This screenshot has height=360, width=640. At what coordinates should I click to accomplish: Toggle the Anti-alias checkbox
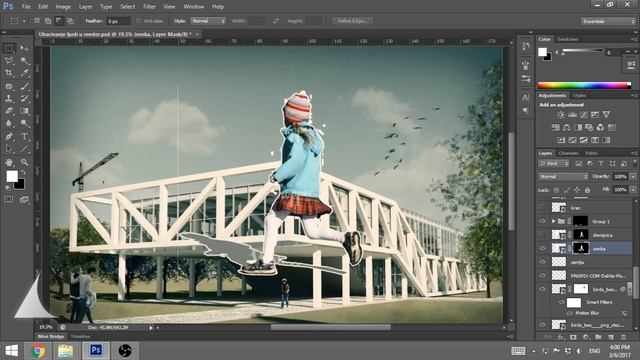(138, 20)
